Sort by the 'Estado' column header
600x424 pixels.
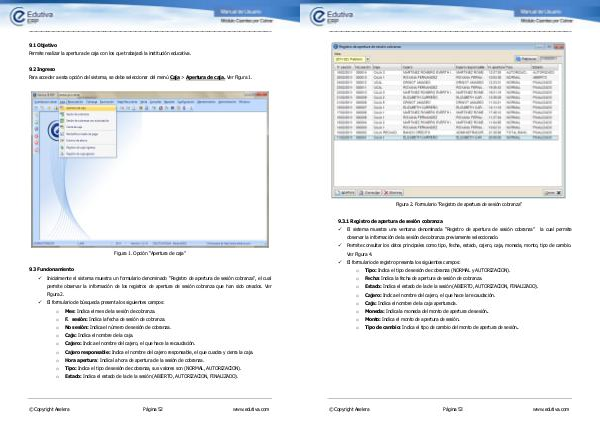pos(545,67)
